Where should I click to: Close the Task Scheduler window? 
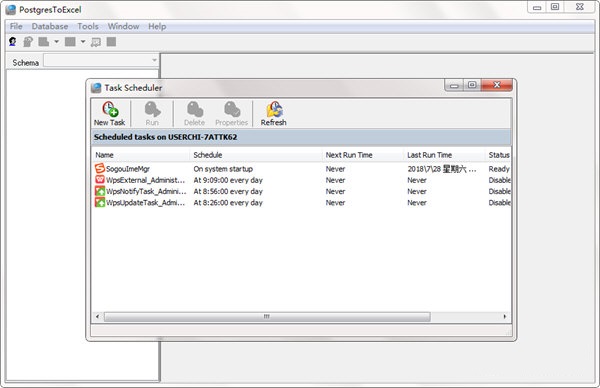click(x=497, y=85)
